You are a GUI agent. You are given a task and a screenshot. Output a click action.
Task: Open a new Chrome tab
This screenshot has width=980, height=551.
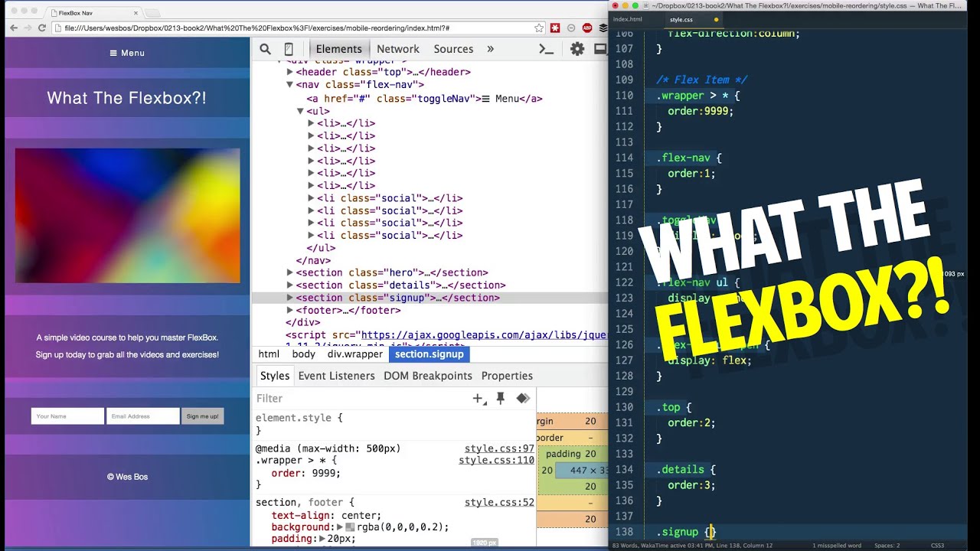click(x=152, y=13)
